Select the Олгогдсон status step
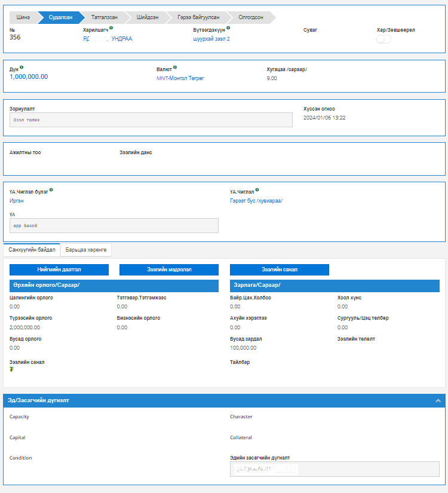The image size is (448, 493). tap(250, 17)
